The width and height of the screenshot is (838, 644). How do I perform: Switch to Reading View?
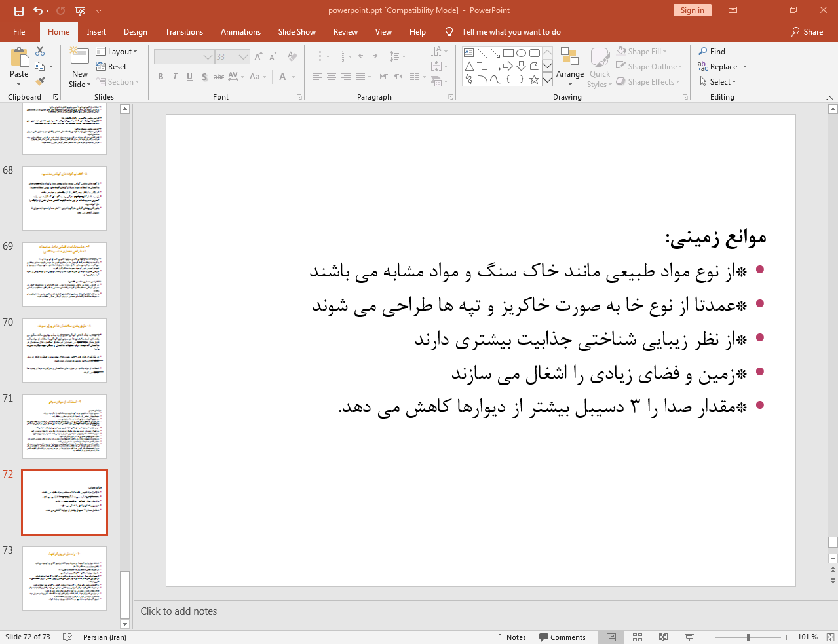pos(663,637)
